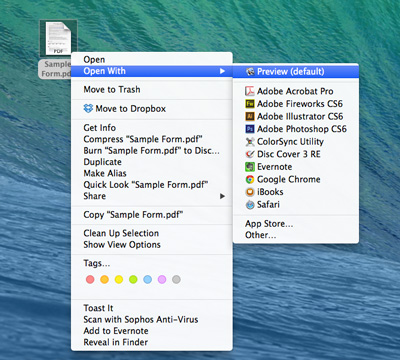
Task: Apply the gray tag color
Action: coord(176,279)
